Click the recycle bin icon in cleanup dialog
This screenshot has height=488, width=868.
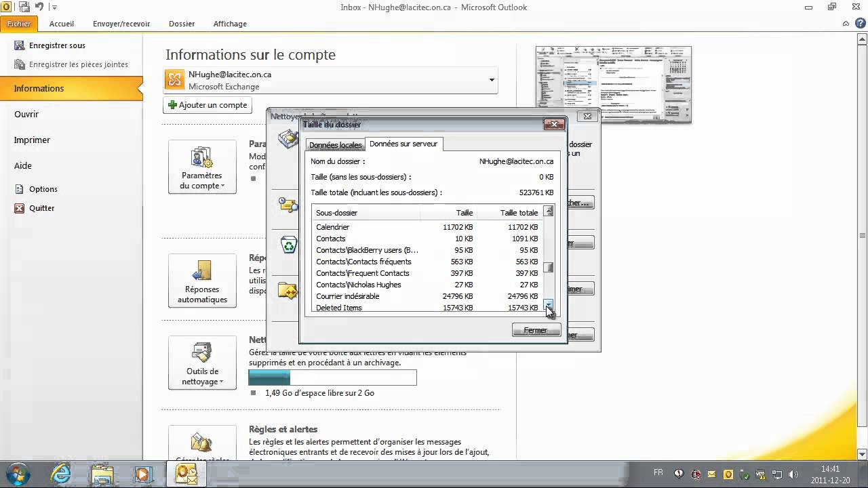point(289,244)
